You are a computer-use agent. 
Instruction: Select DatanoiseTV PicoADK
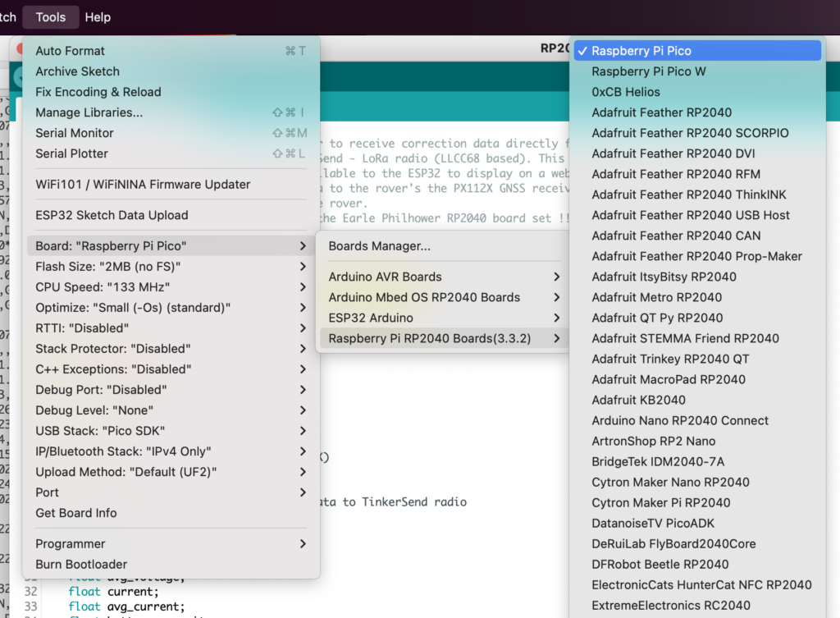pos(697,523)
